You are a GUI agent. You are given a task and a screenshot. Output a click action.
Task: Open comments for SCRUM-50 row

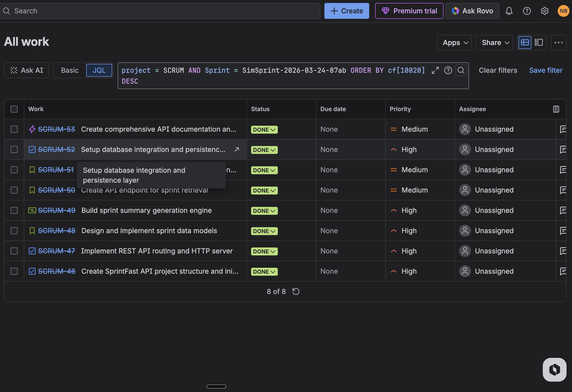[563, 190]
